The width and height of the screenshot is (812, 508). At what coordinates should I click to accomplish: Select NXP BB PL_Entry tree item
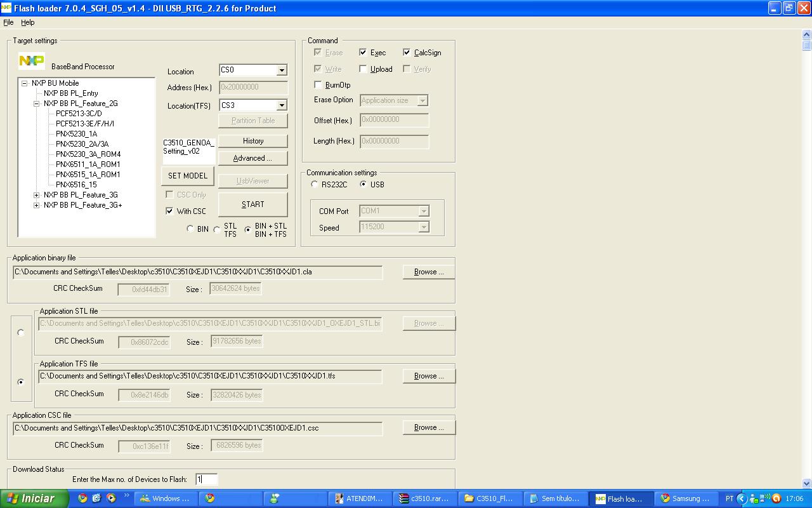(x=70, y=93)
